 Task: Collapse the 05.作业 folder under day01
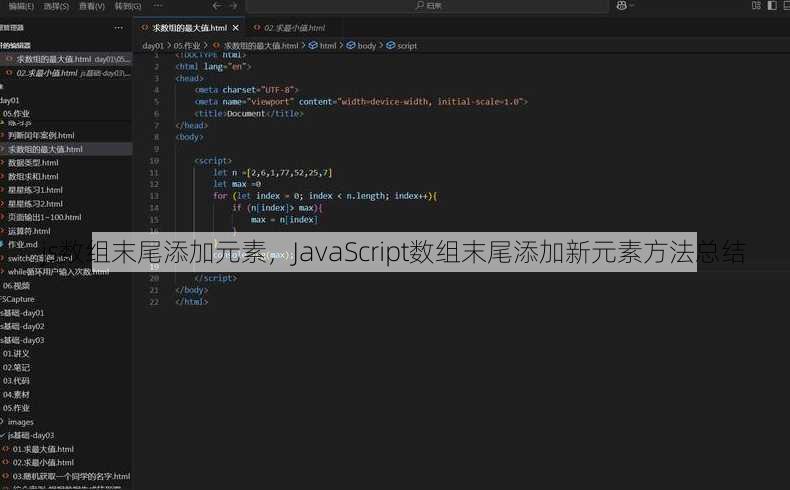coord(16,114)
